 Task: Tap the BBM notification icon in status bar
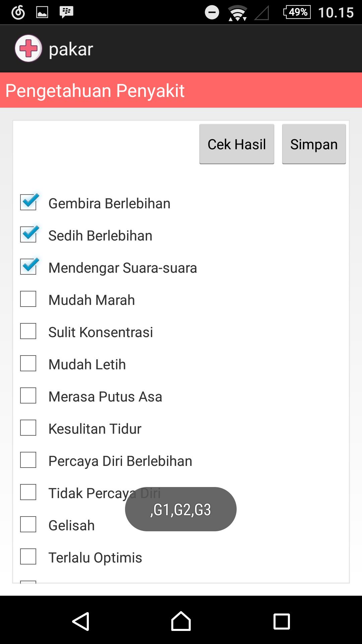pos(66,12)
